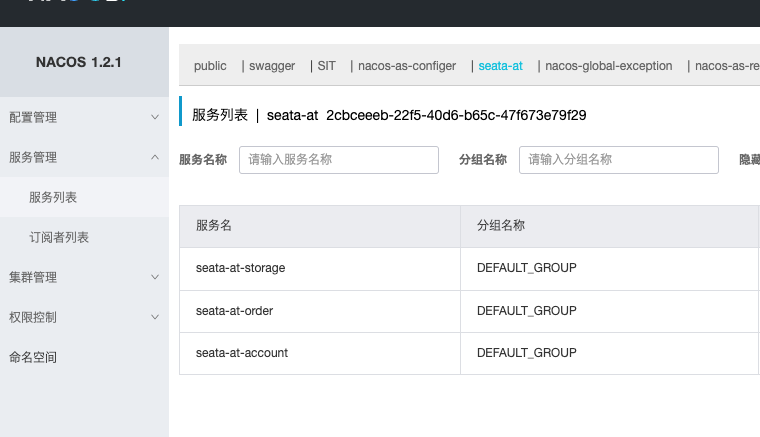
Task: Click the seata-at-storage service row
Action: (241, 269)
